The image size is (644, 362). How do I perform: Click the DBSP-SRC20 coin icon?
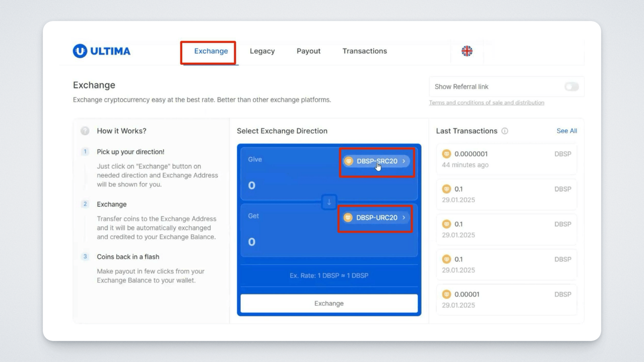349,161
